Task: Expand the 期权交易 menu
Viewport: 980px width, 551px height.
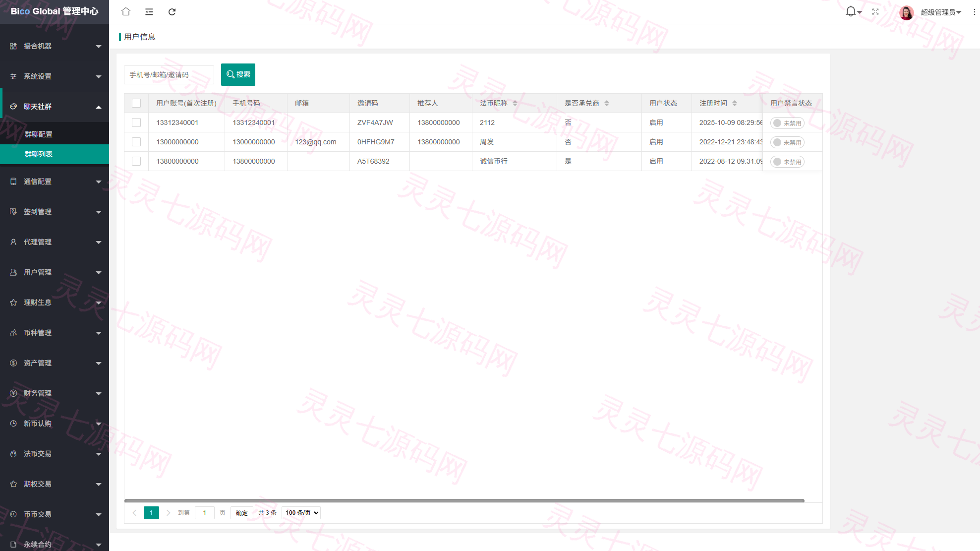Action: (55, 484)
